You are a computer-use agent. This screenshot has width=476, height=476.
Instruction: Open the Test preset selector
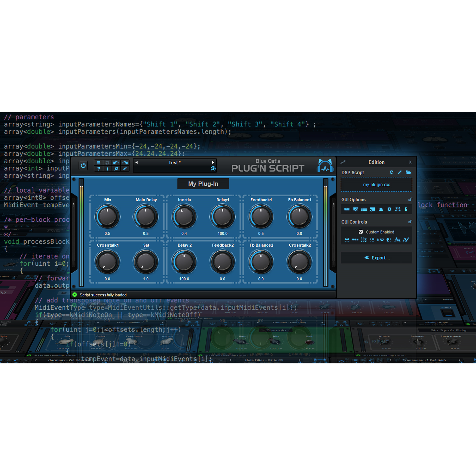(175, 162)
